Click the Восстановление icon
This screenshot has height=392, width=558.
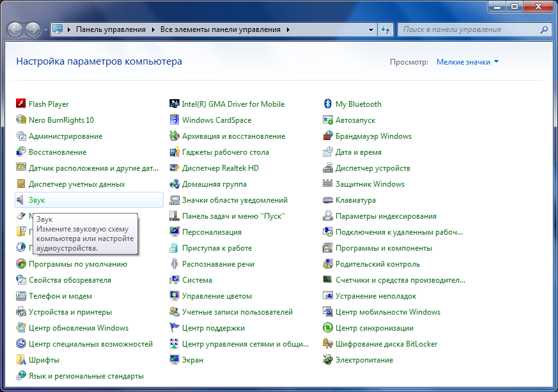click(x=21, y=152)
